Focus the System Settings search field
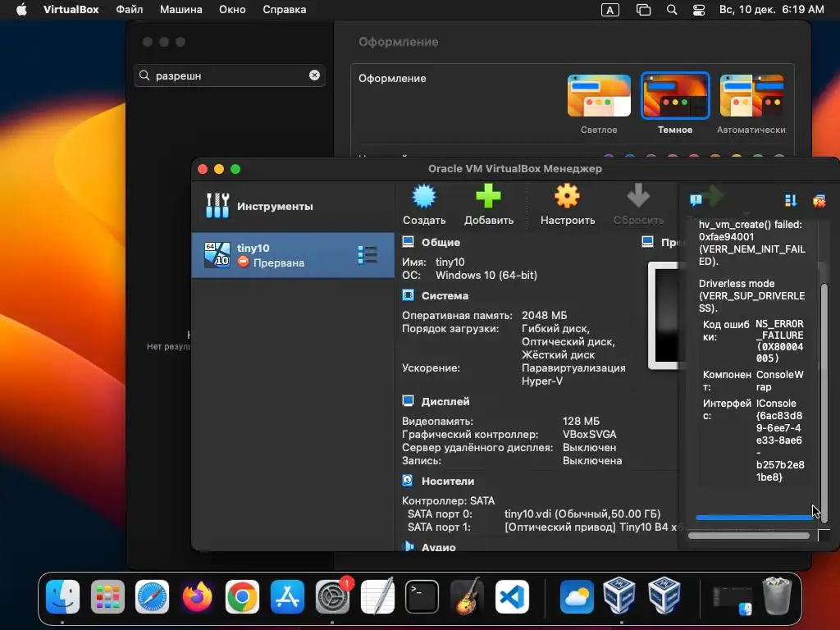Screen dimensions: 840x630 [230, 75]
